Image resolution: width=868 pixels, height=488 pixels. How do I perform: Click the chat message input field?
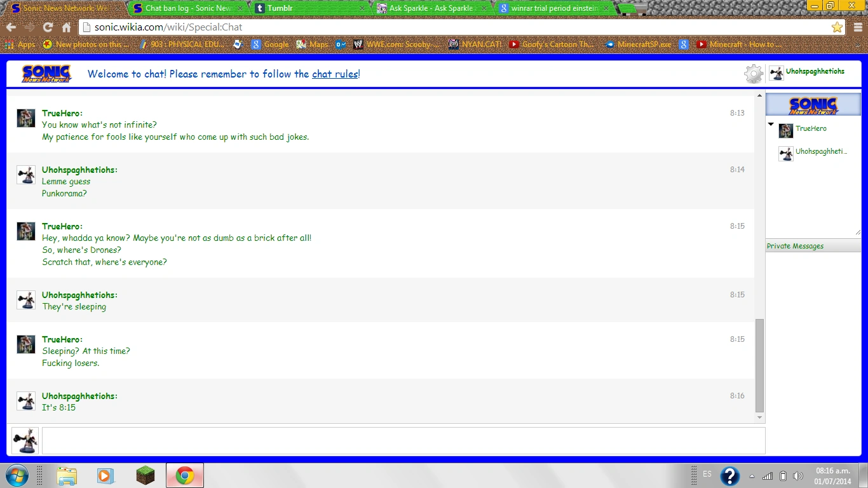pos(403,440)
